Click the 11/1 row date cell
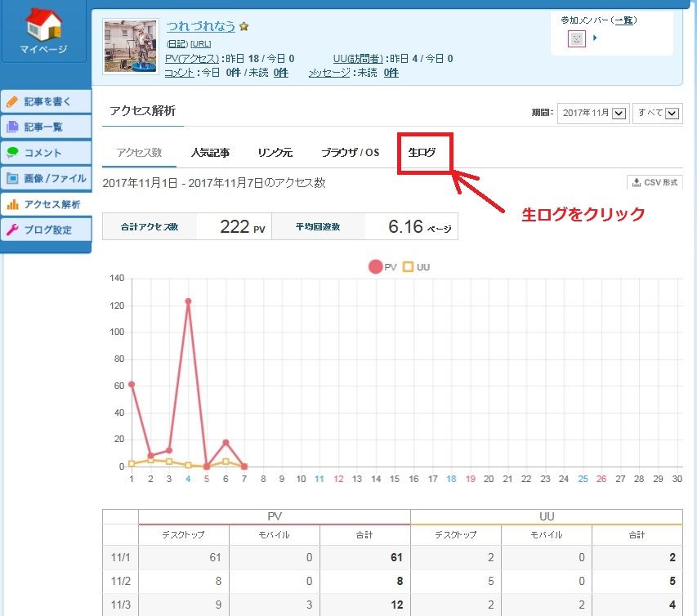 (120, 557)
